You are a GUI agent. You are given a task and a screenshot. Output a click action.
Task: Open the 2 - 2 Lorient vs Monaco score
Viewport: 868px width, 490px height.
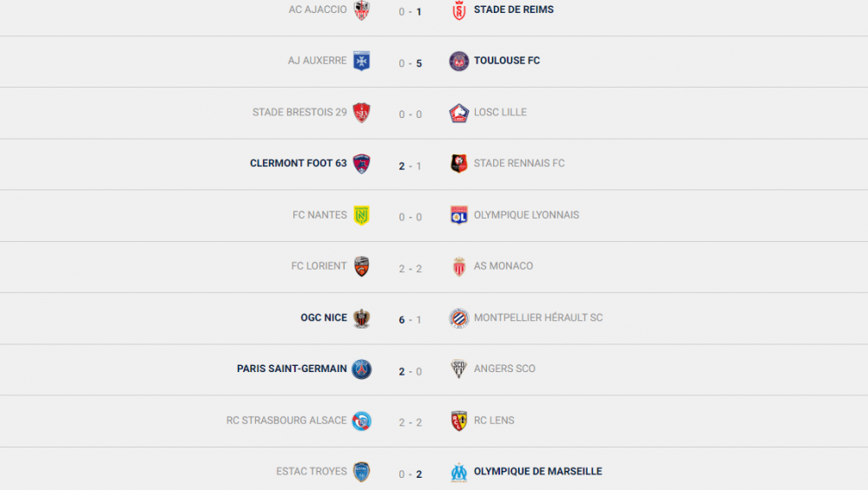(411, 269)
